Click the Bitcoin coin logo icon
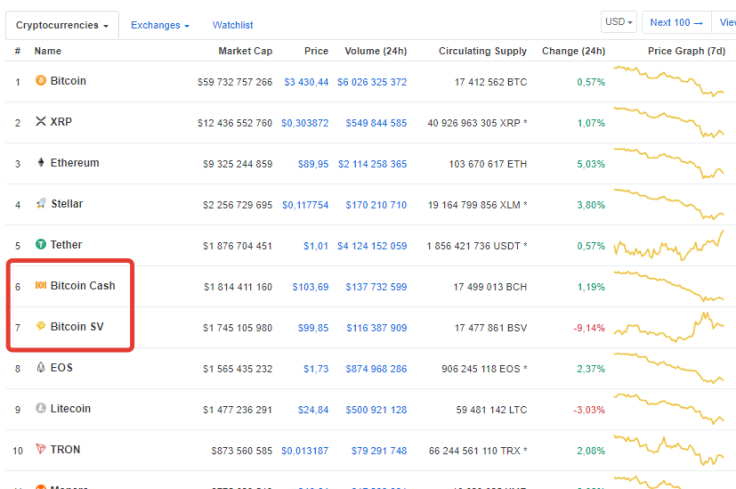The image size is (736, 489). (41, 81)
